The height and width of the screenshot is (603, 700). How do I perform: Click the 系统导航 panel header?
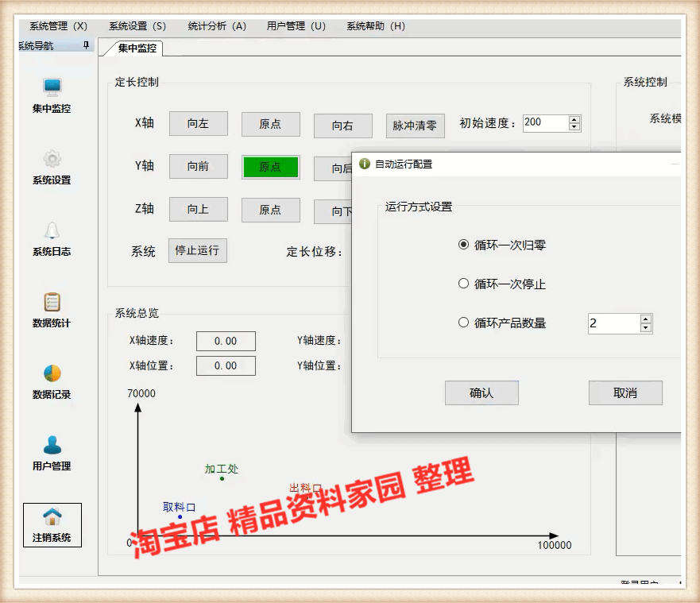point(56,45)
